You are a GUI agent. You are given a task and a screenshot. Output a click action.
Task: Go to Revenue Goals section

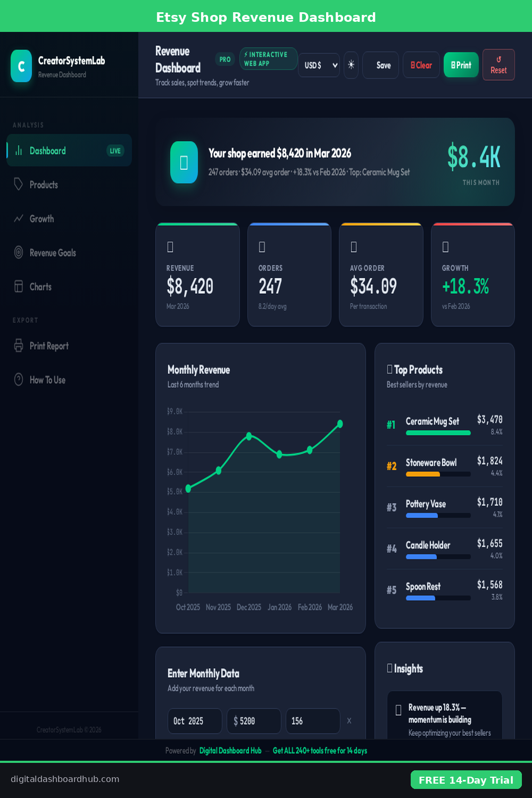click(53, 253)
